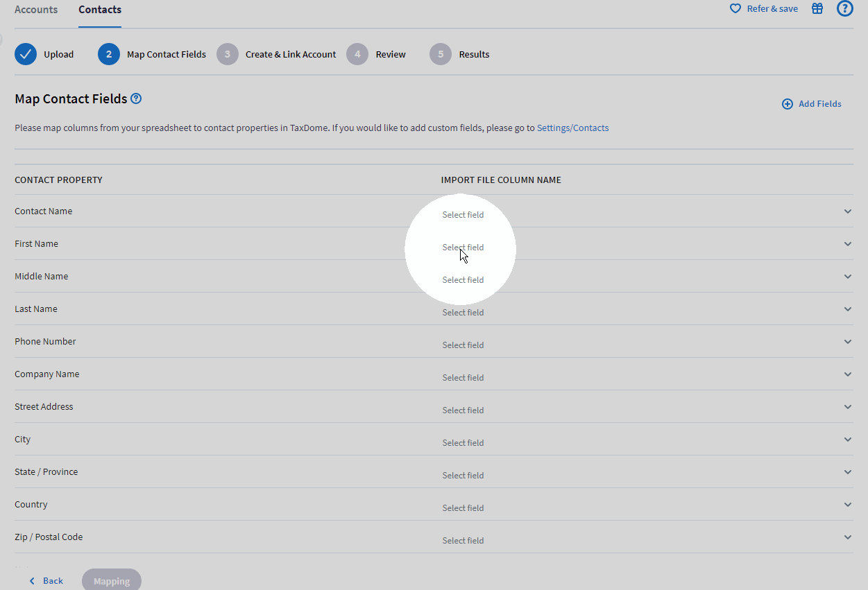Screen dimensions: 868x590
Task: Click the help question mark icon top right
Action: 844,8
